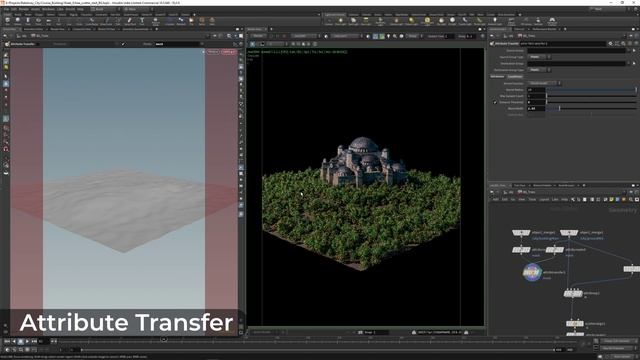The width and height of the screenshot is (640, 360).
Task: Choose the Platonic Solids shelf tool
Action: (156, 21)
